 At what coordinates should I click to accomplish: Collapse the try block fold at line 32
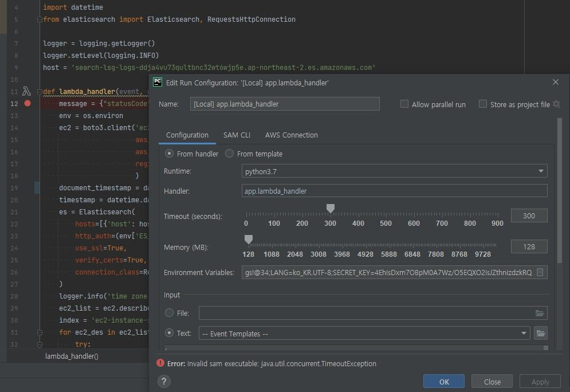click(x=40, y=344)
